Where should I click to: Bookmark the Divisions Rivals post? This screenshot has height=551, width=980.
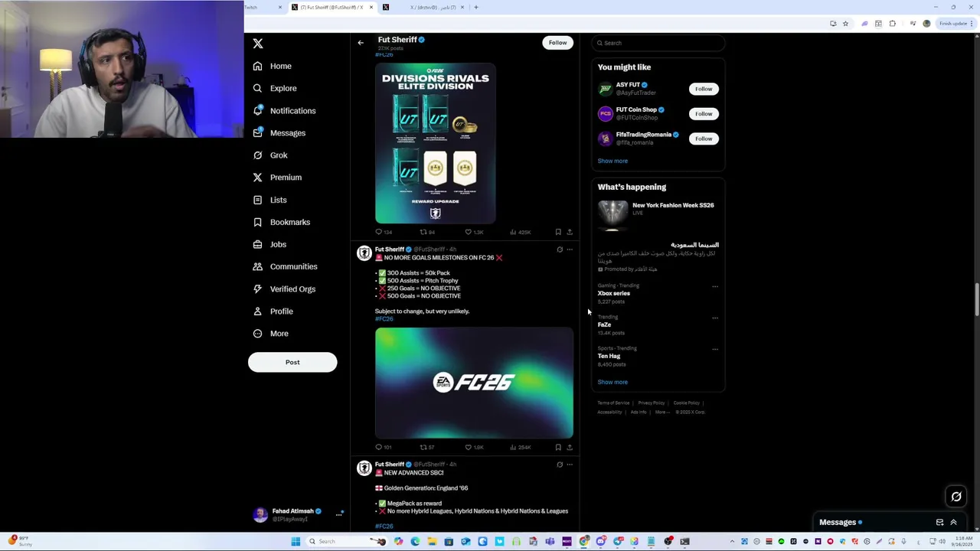pyautogui.click(x=558, y=232)
